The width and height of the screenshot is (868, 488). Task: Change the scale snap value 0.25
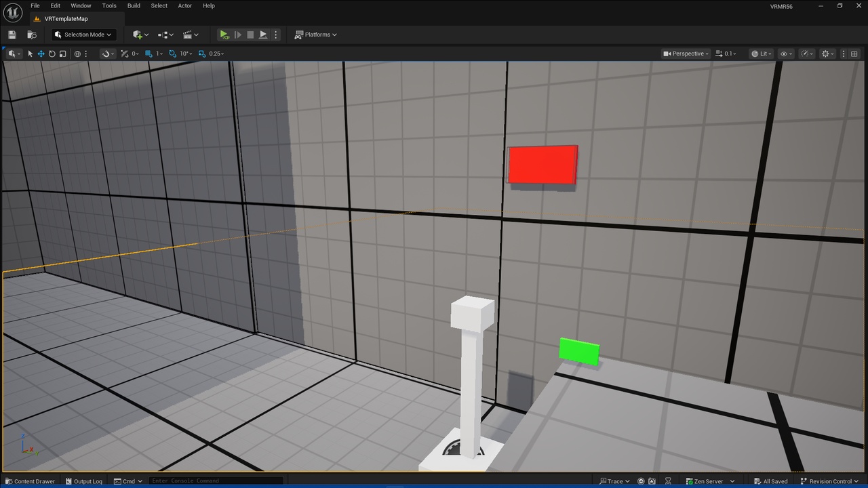[216, 54]
